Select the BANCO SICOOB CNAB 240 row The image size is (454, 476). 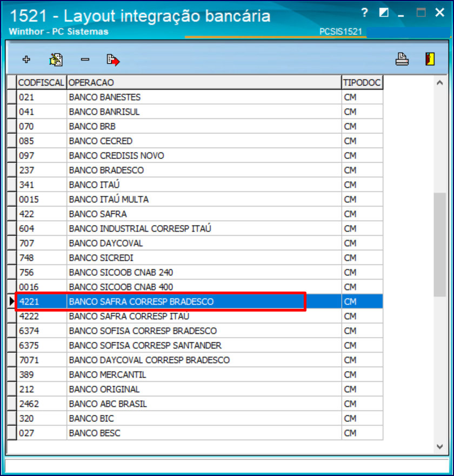coord(195,272)
